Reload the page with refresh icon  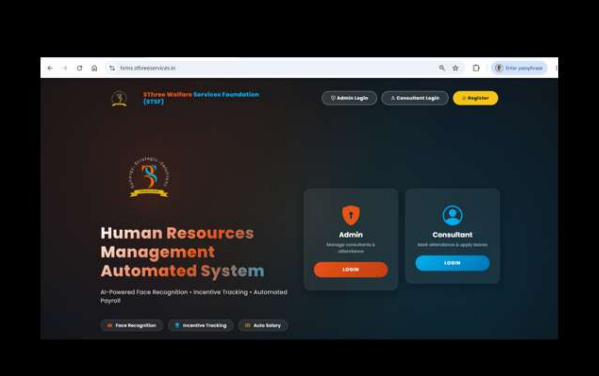tap(79, 68)
